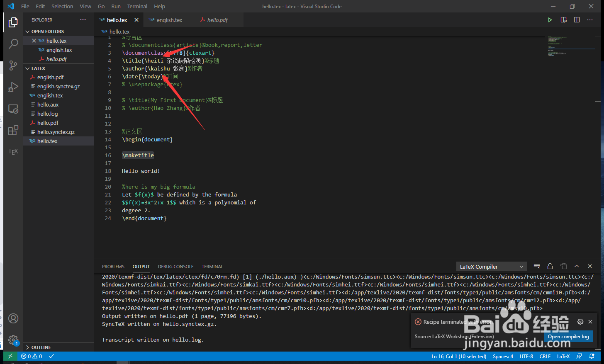Open editor More Actions ellipsis

point(590,20)
